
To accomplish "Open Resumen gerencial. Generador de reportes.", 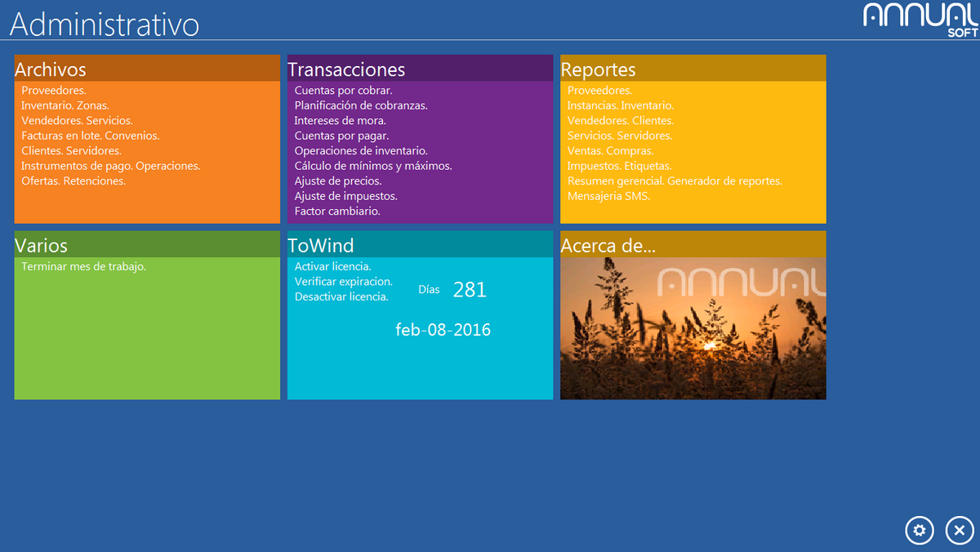I will tap(675, 180).
